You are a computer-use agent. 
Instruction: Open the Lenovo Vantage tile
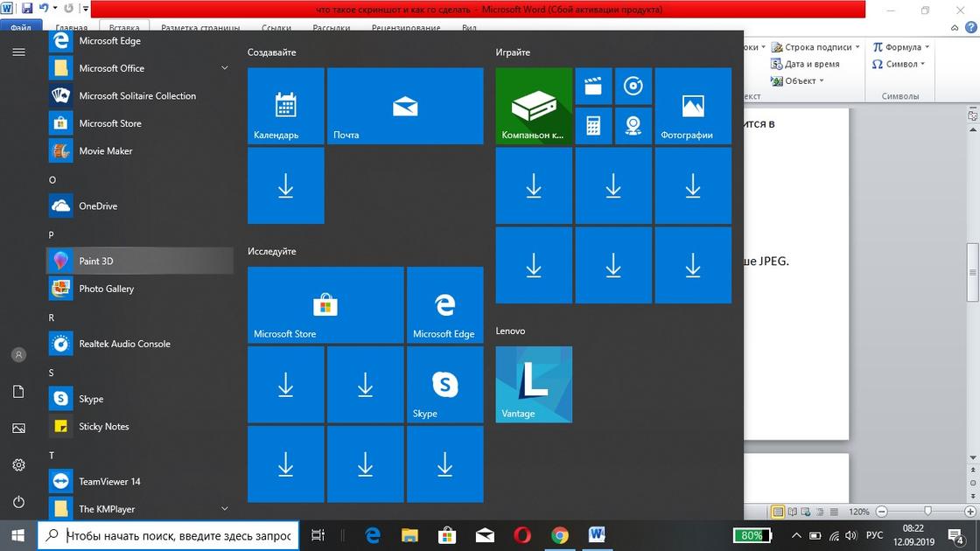coord(534,385)
